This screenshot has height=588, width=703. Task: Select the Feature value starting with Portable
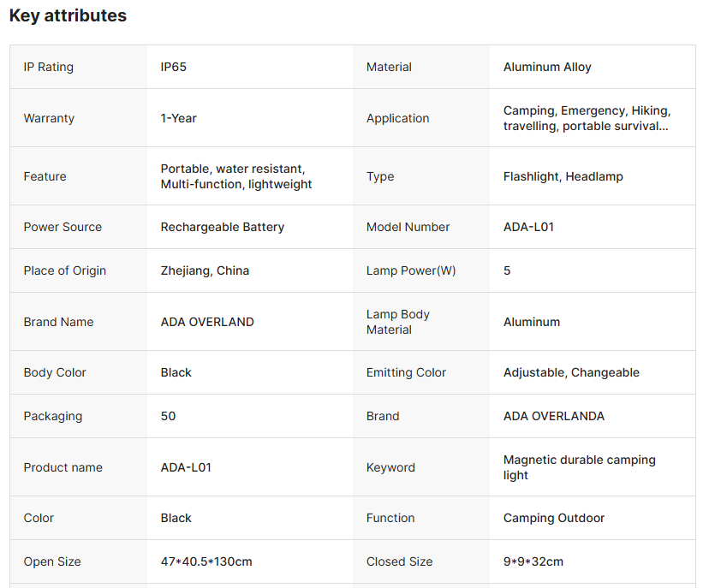click(235, 176)
